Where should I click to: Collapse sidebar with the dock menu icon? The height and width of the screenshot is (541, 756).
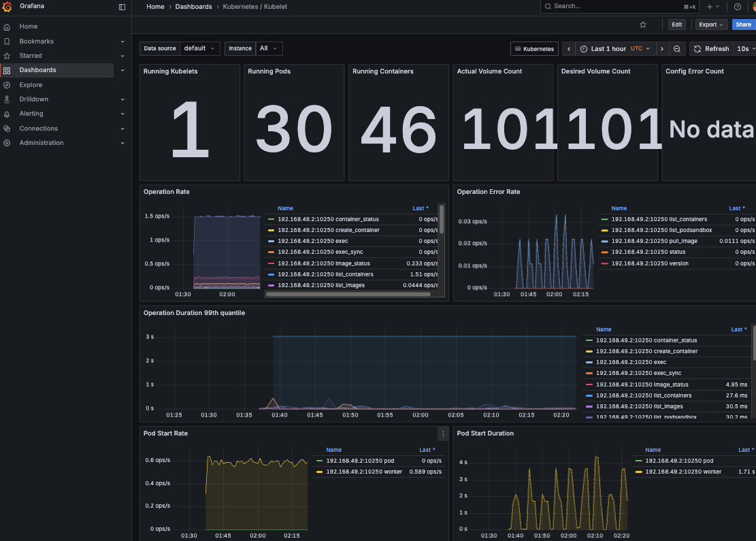(x=122, y=7)
